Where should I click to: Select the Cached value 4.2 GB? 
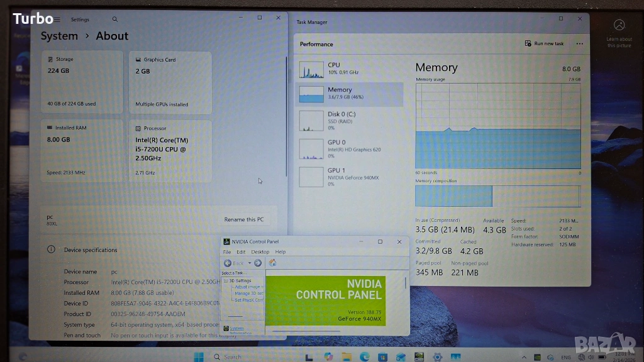[x=472, y=251]
